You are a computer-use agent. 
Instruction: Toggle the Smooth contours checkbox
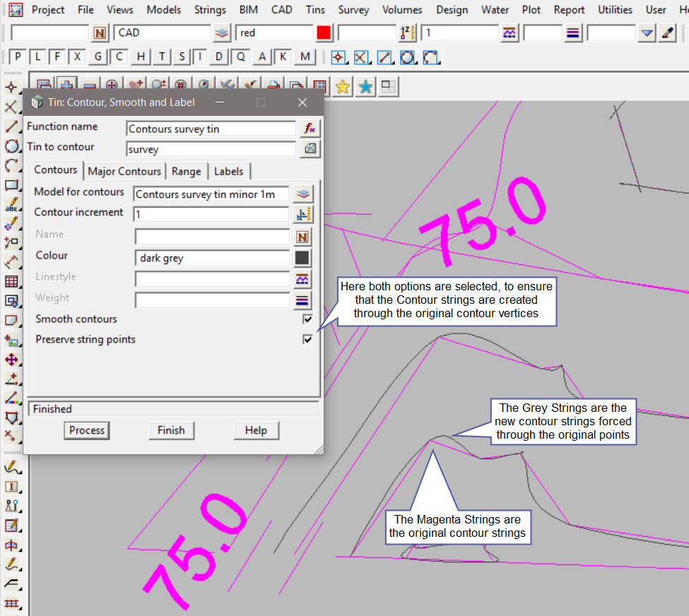[307, 319]
